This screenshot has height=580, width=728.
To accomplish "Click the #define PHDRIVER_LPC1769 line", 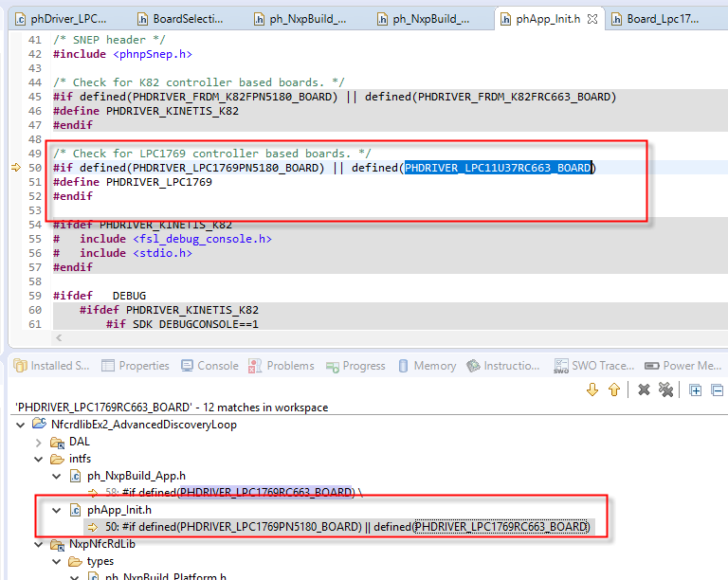I will 133,182.
